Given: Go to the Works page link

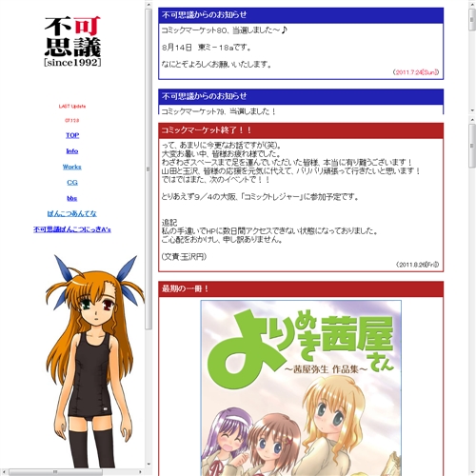Looking at the screenshot, I should tap(72, 167).
